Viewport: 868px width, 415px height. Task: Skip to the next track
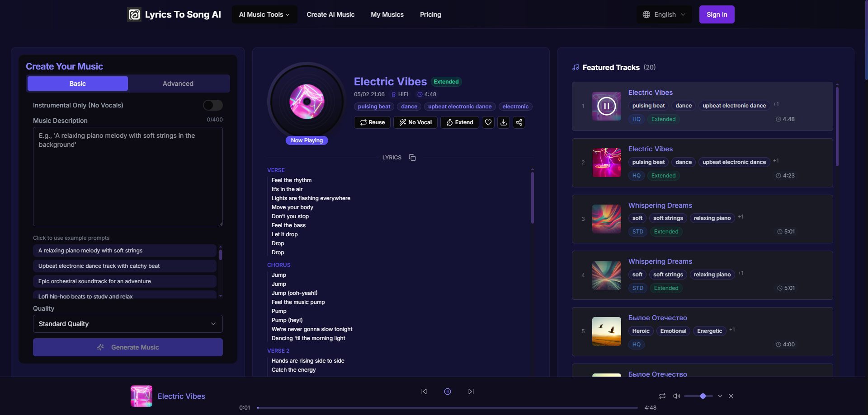click(470, 392)
